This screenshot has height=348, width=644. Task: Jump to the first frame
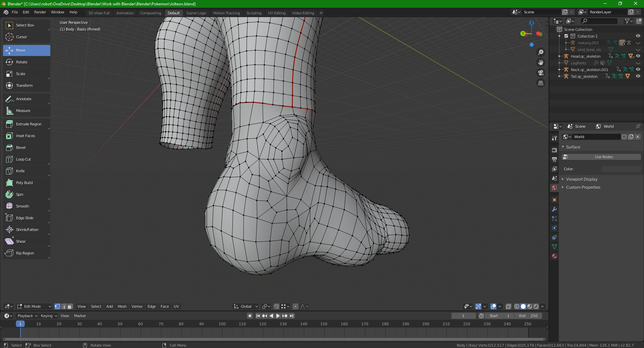[258, 316]
